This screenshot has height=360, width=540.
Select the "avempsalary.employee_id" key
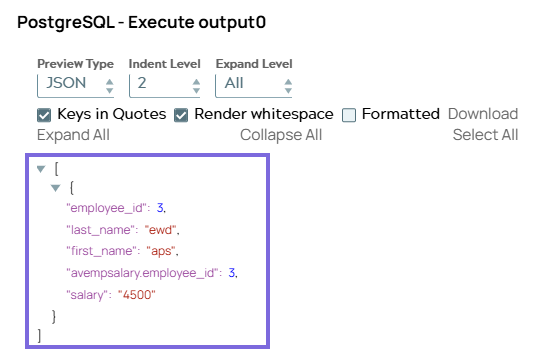144,273
